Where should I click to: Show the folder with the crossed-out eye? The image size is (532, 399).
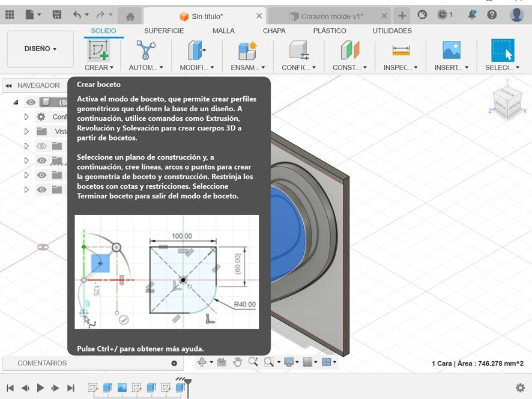41,146
